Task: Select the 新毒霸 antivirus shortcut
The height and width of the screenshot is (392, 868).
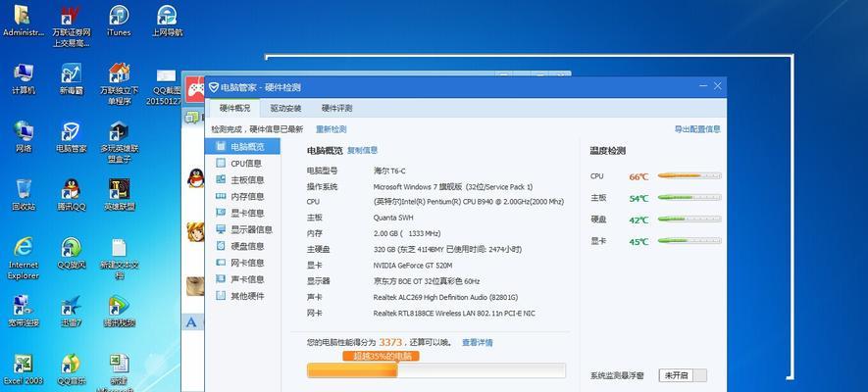Action: (x=71, y=78)
